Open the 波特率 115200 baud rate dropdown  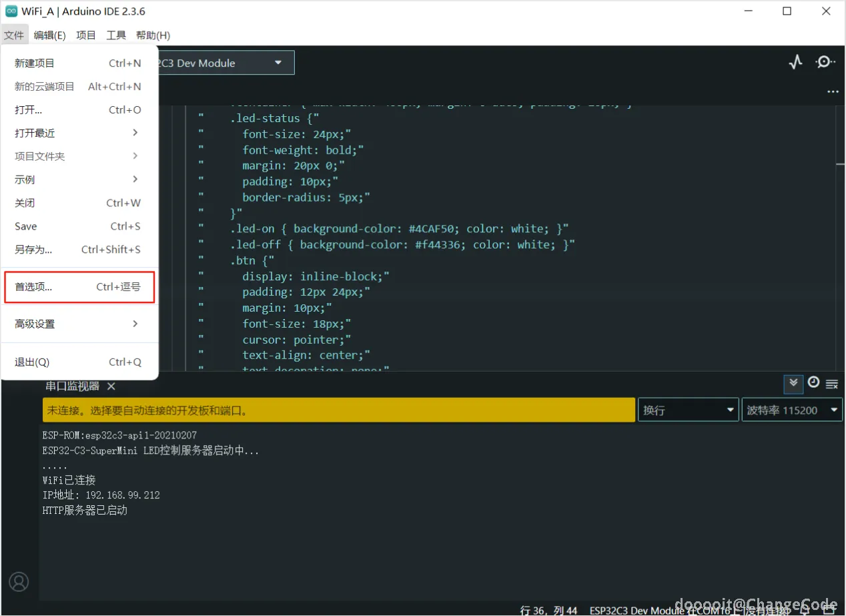tap(793, 410)
